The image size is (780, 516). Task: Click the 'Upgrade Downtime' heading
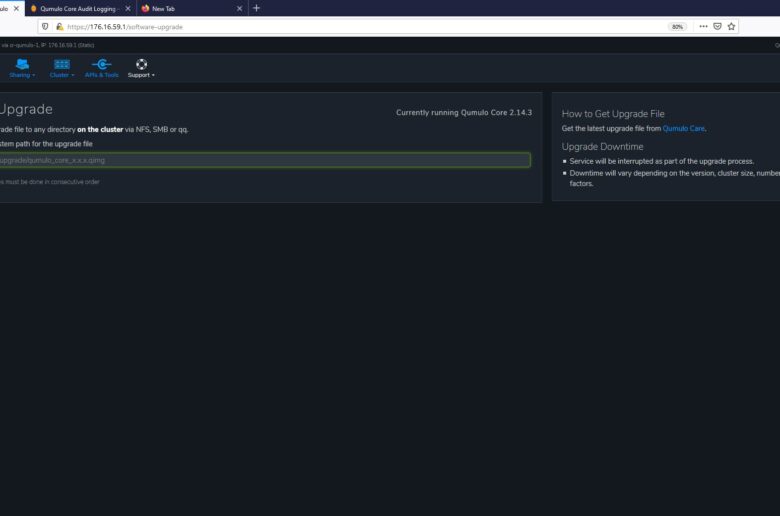pos(602,146)
